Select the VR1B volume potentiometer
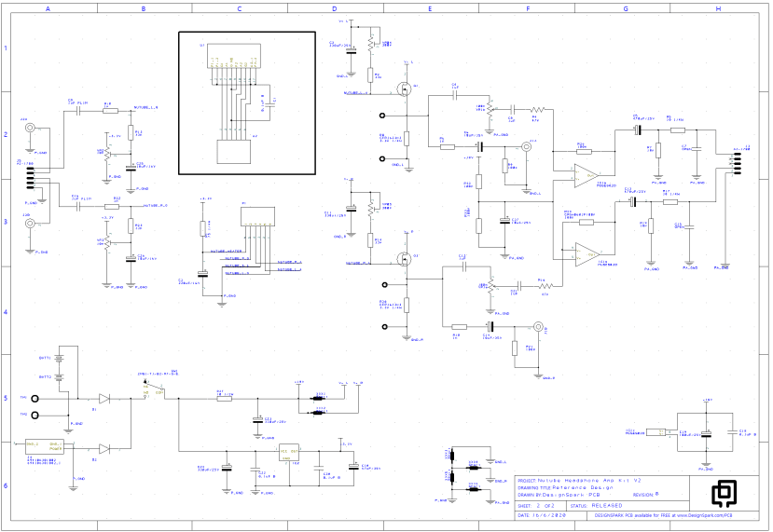Viewport: 773px width, 532px height. pos(490,286)
